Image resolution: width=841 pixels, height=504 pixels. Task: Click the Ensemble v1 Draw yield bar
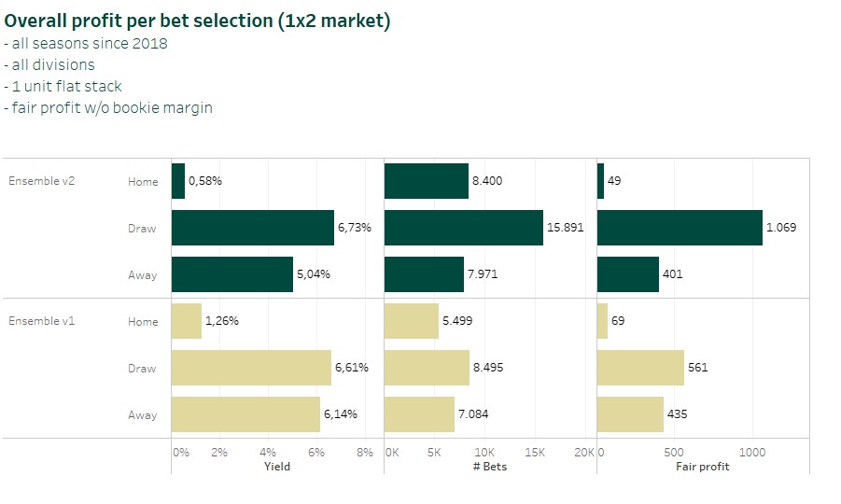tap(251, 368)
